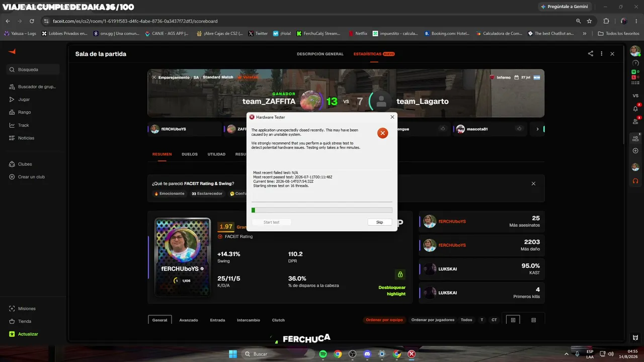644x362 pixels.
Task: Open Spotify from the taskbar
Action: [x=323, y=354]
